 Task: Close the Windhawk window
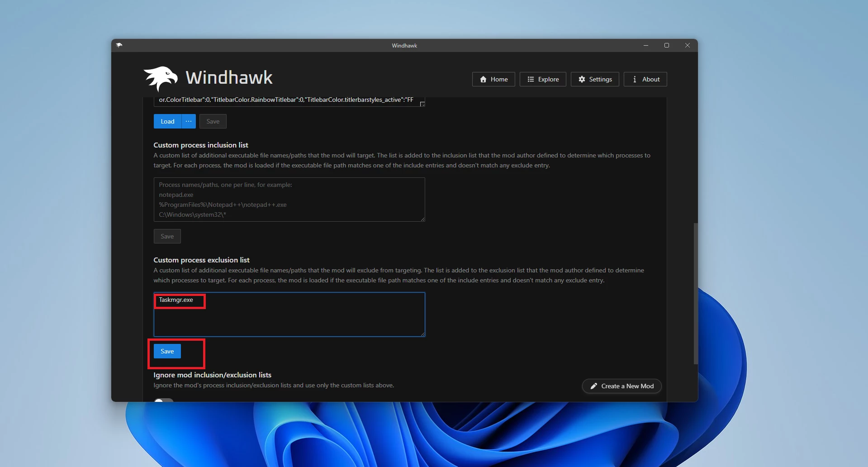click(x=688, y=45)
